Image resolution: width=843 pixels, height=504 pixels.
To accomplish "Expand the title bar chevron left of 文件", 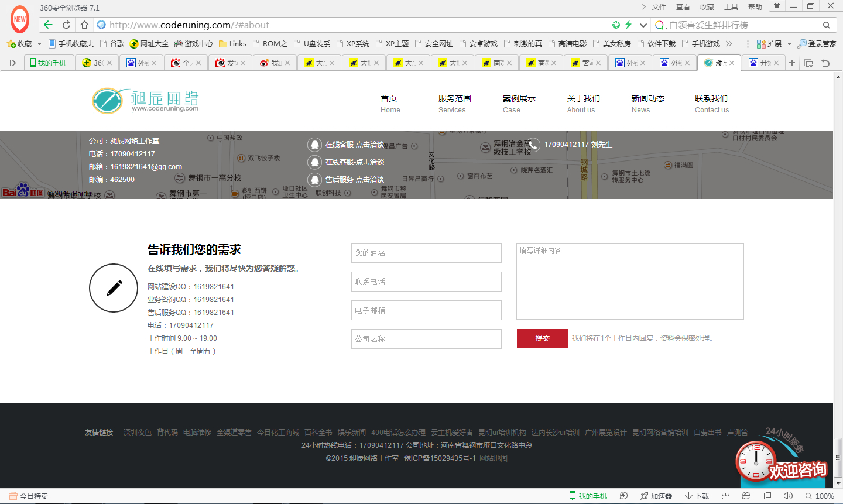I will pyautogui.click(x=644, y=7).
